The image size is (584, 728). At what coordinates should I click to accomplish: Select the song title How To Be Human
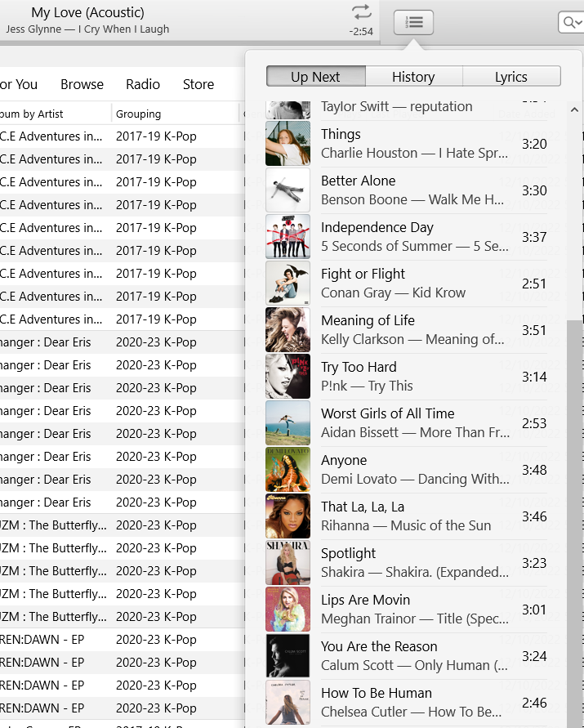[377, 693]
